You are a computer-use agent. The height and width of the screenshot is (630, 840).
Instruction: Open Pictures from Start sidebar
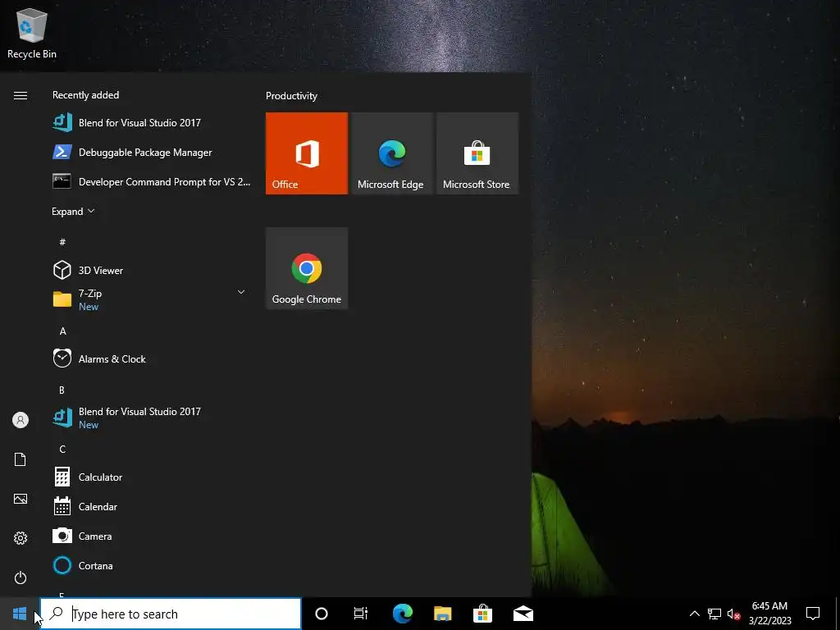coord(21,499)
